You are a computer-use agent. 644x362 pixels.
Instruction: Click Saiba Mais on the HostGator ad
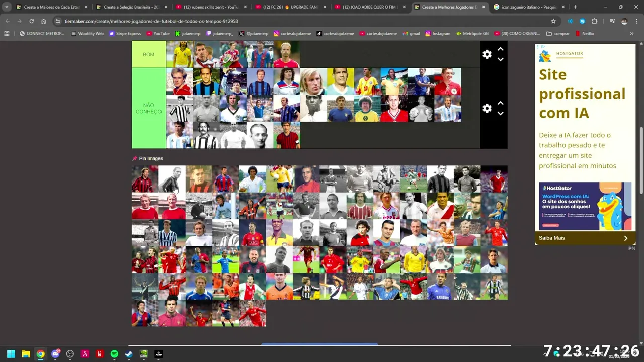585,238
